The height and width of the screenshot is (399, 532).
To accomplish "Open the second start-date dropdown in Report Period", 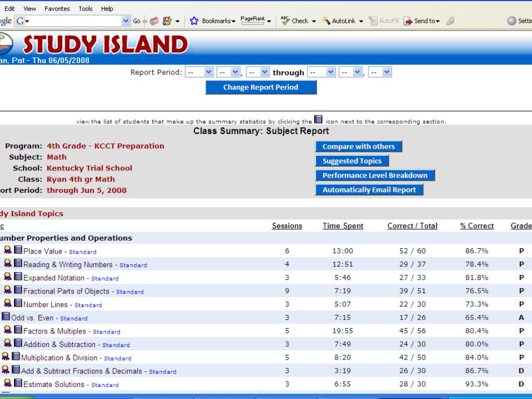I will 229,72.
